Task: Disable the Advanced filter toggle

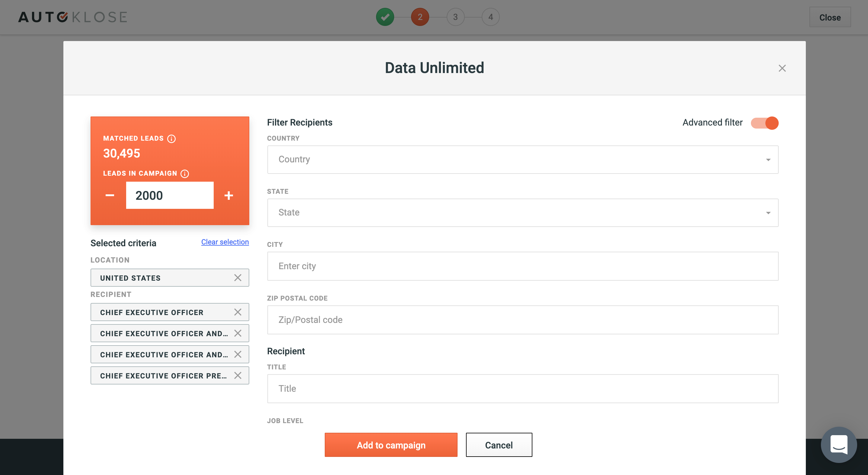Action: pos(764,123)
